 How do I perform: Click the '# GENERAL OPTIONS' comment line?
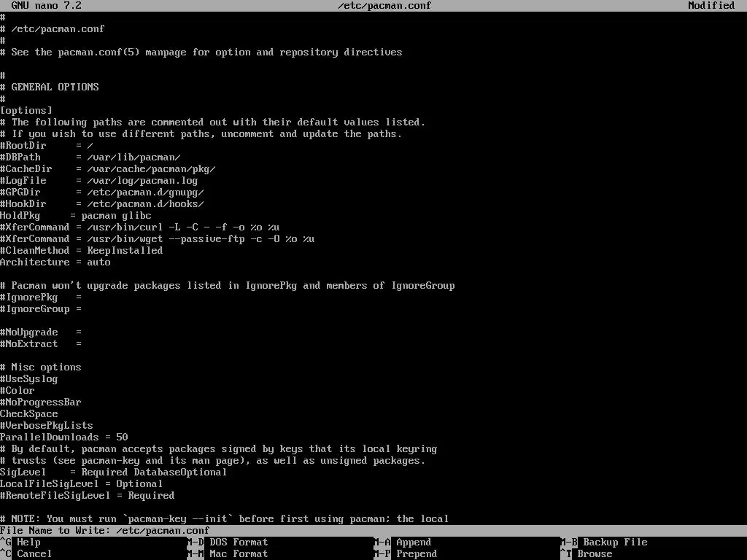click(50, 87)
